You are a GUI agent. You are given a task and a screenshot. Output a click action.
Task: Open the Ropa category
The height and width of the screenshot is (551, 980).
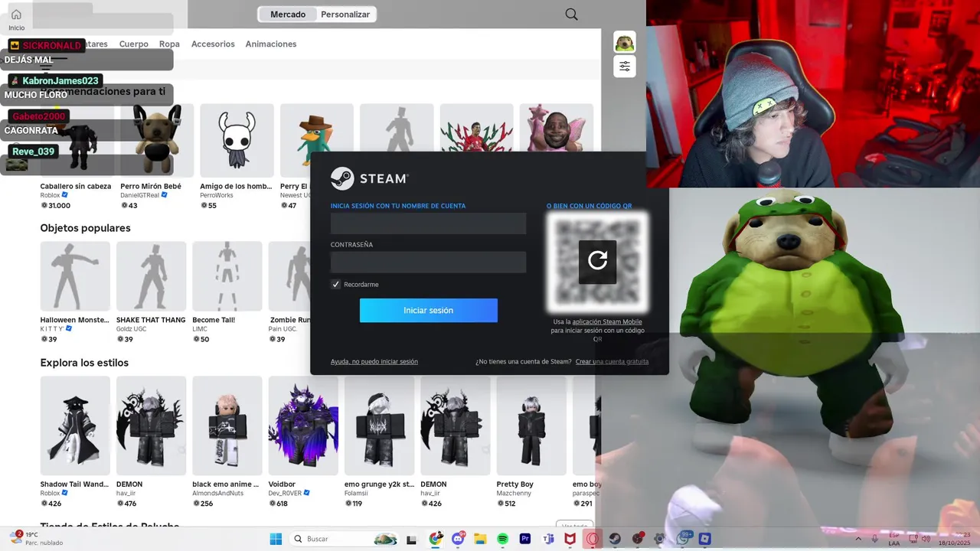[169, 44]
